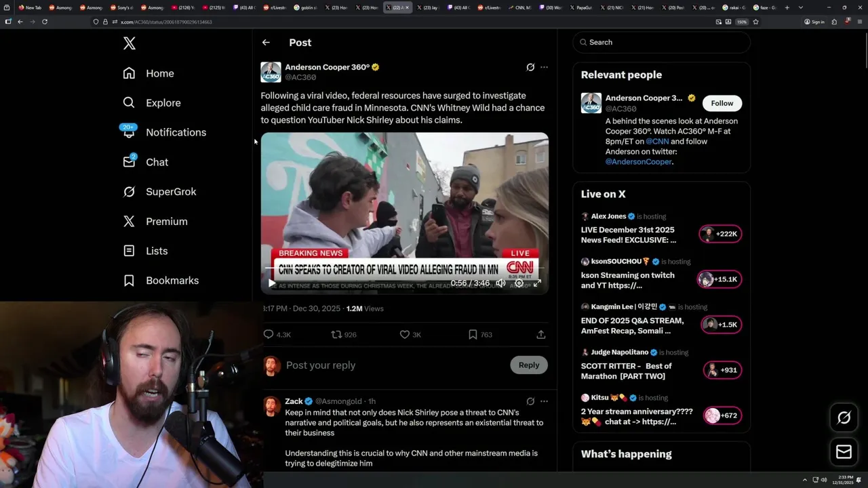The height and width of the screenshot is (488, 868).
Task: Open Notifications bell icon
Action: point(129,132)
